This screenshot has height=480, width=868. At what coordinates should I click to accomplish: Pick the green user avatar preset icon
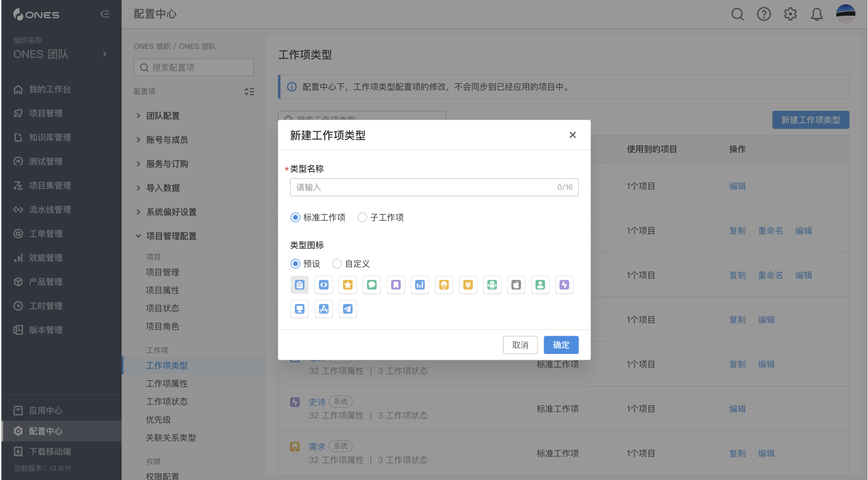coord(540,285)
